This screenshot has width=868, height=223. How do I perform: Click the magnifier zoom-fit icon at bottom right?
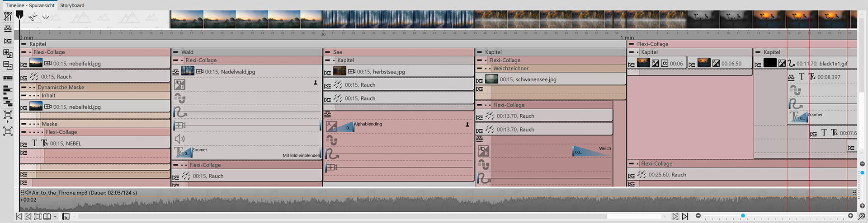[862, 217]
